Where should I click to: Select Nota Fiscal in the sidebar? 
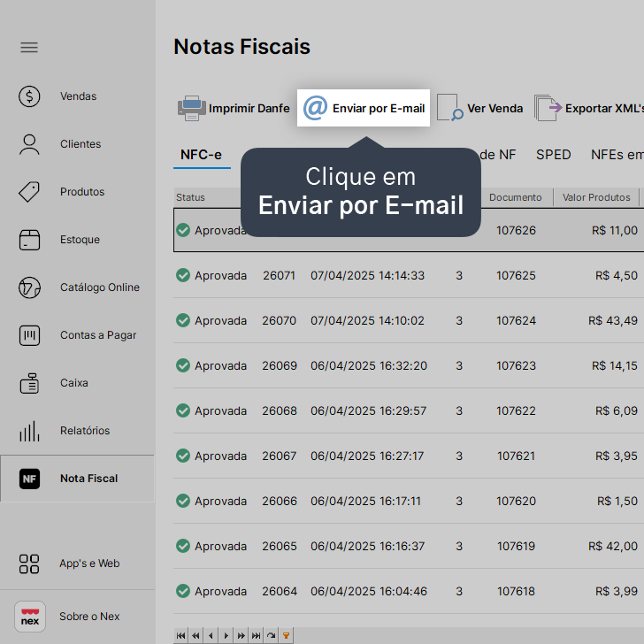[x=78, y=479]
